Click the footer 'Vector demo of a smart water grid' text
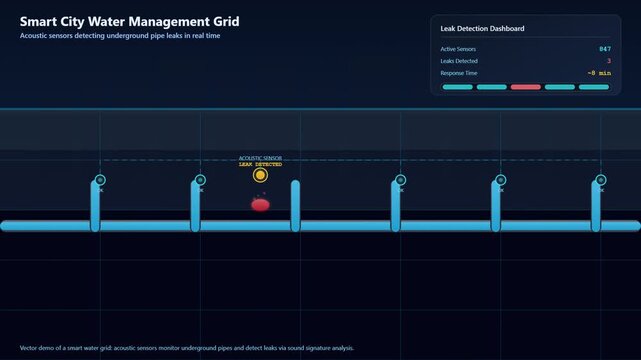The image size is (641, 360). (x=187, y=348)
